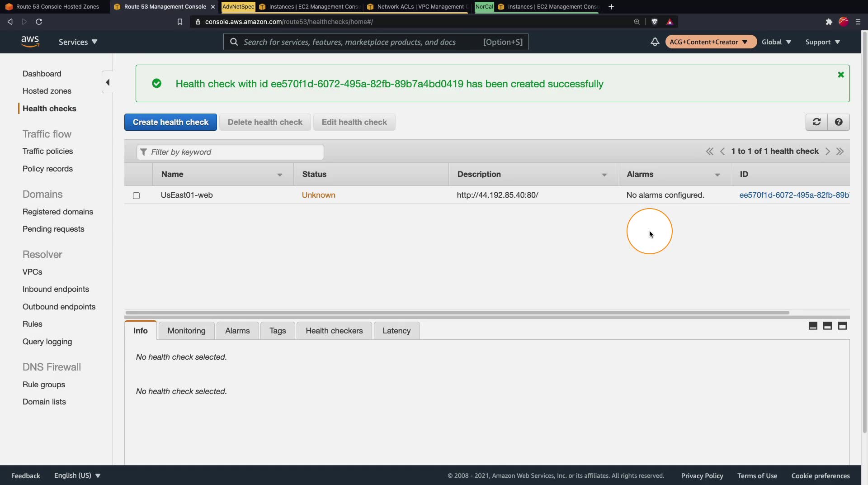Select the UsEast01-web health check checkbox

point(136,195)
